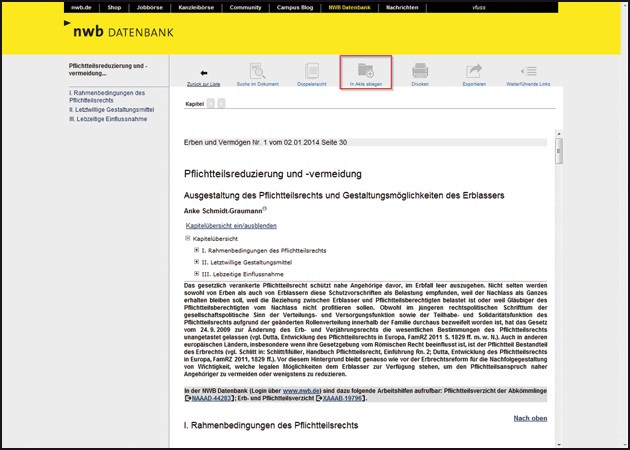The image size is (630, 450).
Task: Collapse the 'Kapitelübersicht' tree node
Action: pos(188,239)
